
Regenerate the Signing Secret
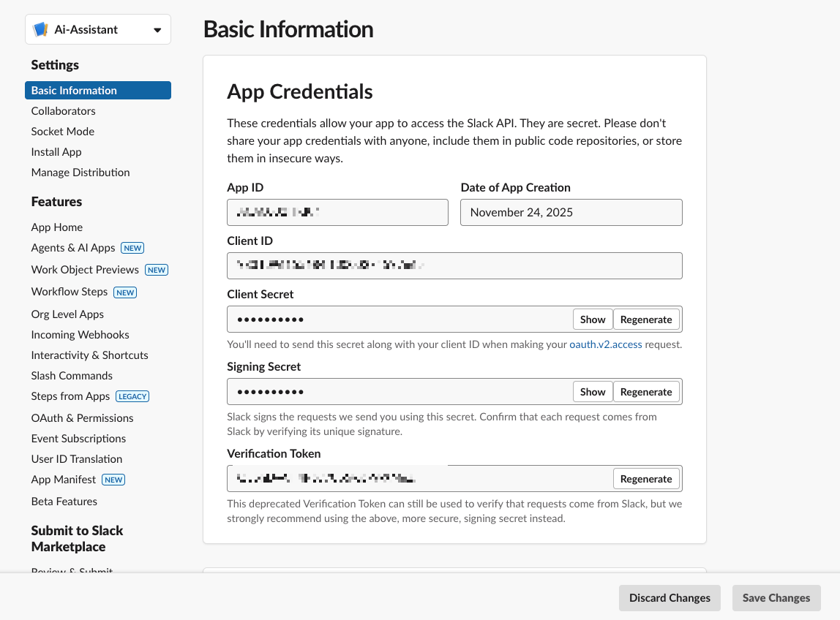646,392
